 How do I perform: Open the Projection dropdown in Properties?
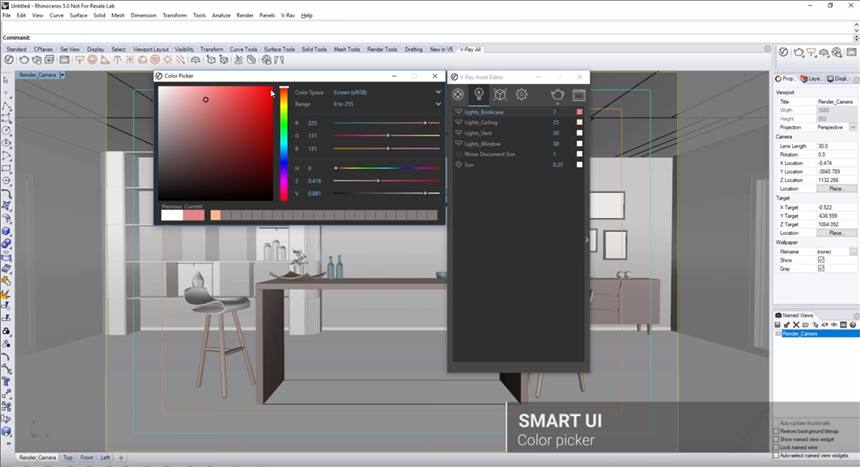852,128
